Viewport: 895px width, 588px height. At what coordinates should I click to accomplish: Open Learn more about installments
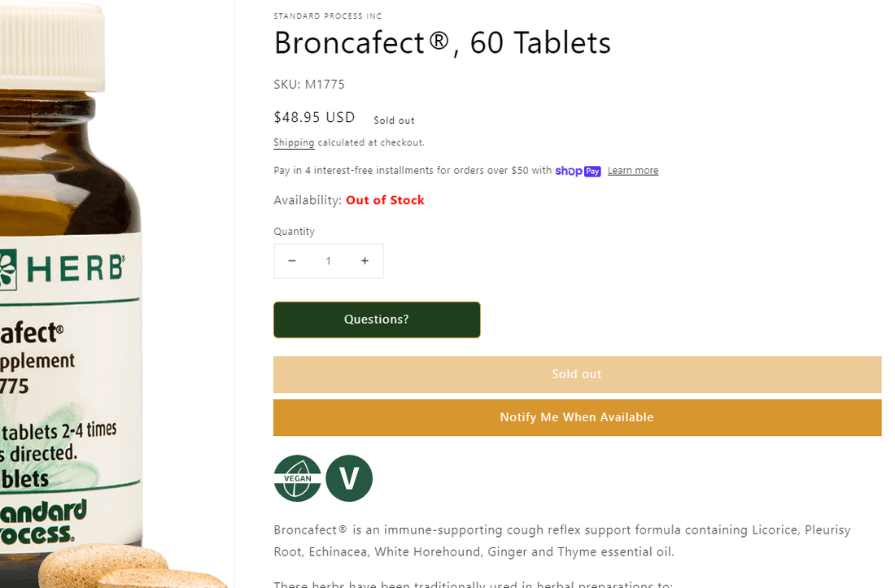pyautogui.click(x=632, y=171)
